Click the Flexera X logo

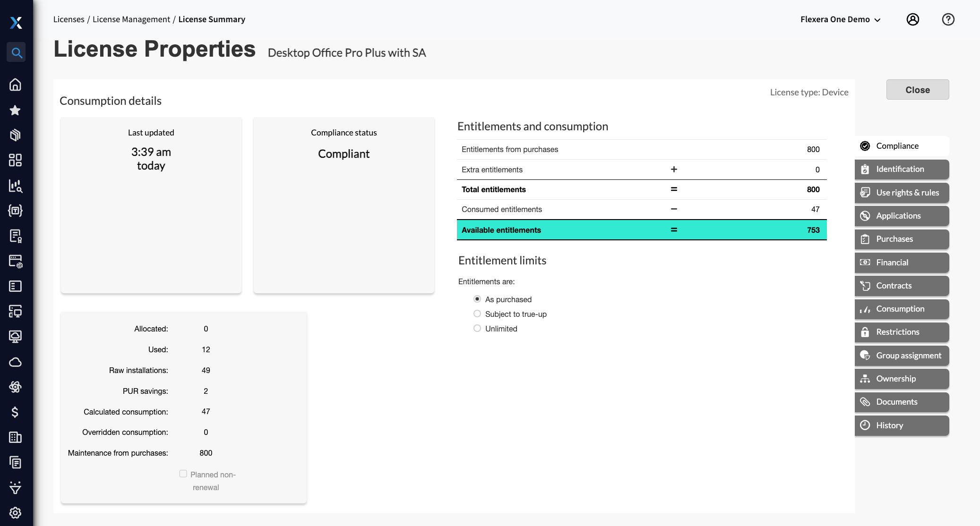click(16, 23)
